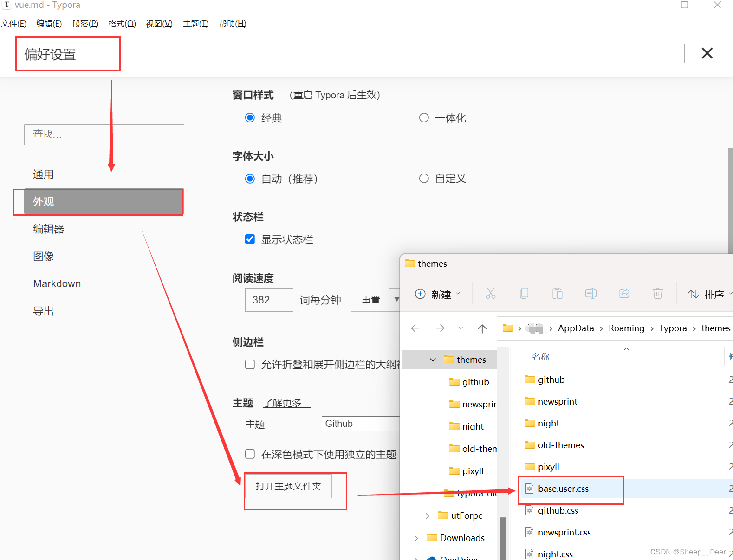Collapse the themes node in navigation tree
The image size is (733, 560).
coord(433,360)
